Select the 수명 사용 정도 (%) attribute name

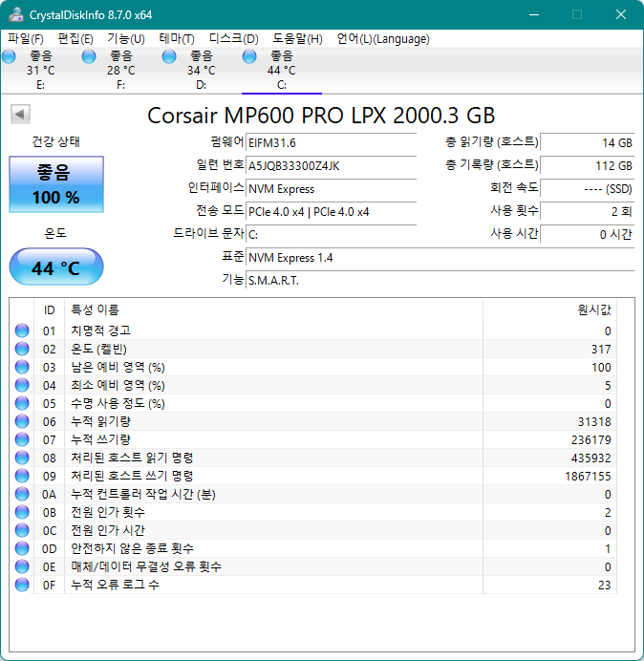[118, 403]
